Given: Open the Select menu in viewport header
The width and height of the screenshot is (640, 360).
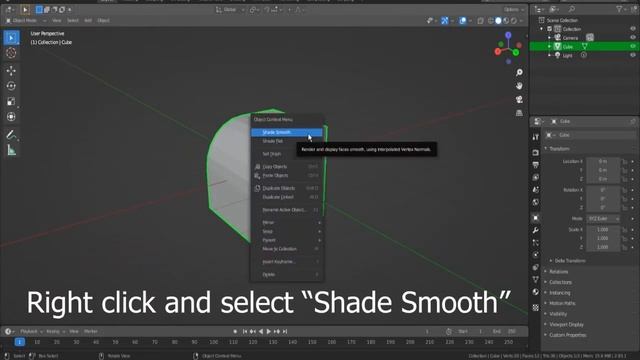Looking at the screenshot, I should pos(73,20).
